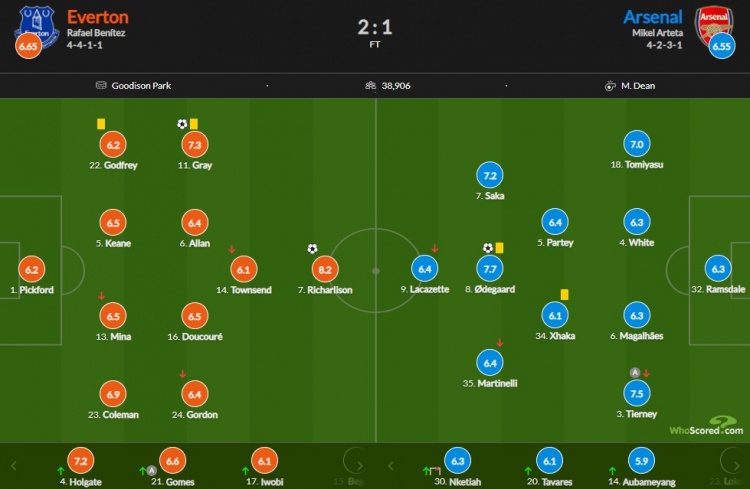Click the attendance icon beside 38,906
Screen dimensions: 750x489
[370, 86]
